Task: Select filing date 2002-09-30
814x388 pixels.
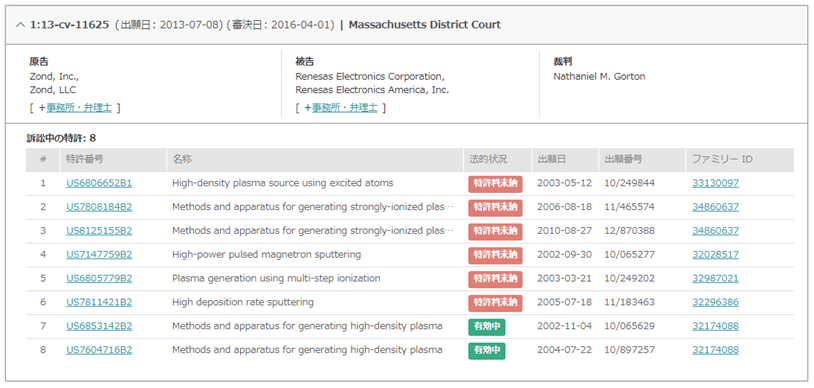Action: 564,255
